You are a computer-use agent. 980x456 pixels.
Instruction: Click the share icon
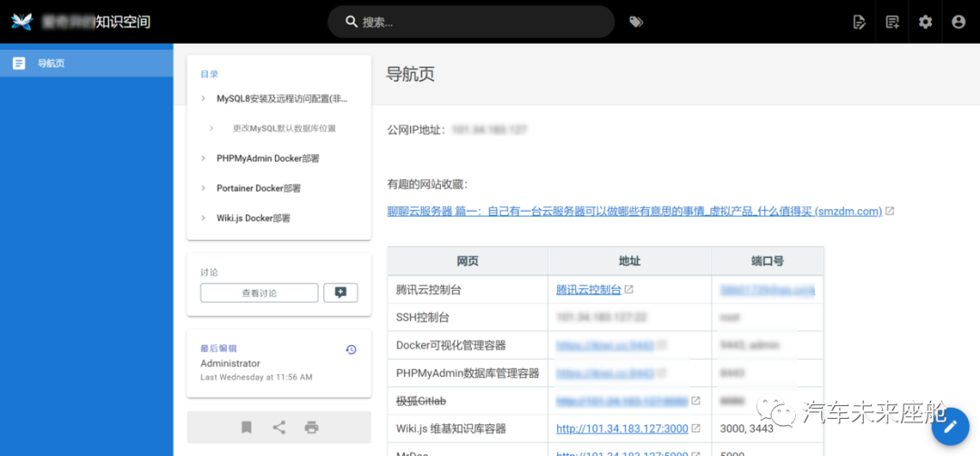pos(279,427)
